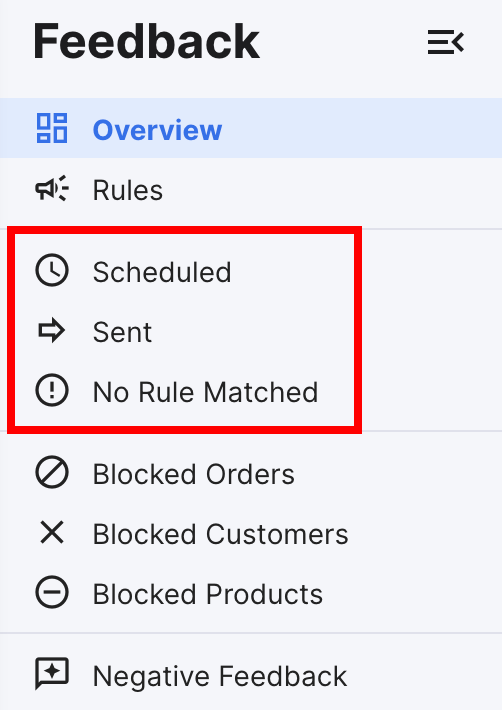Image resolution: width=502 pixels, height=710 pixels.
Task: Click the Feedback sidebar heading
Action: pos(147,42)
